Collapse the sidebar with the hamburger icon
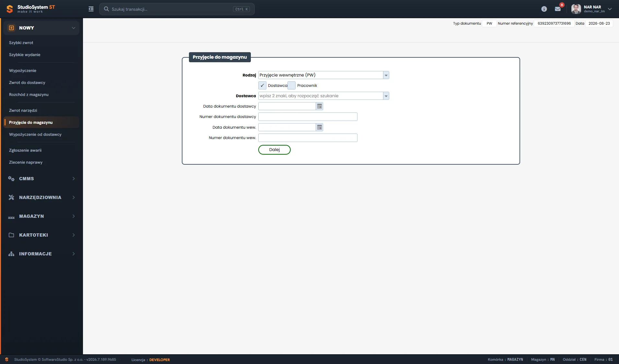The height and width of the screenshot is (364, 619). 91,9
